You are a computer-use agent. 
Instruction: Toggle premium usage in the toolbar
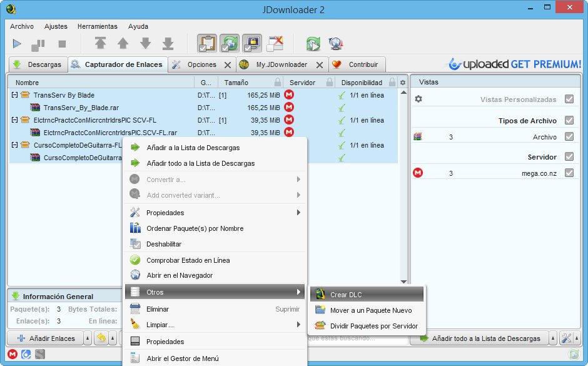pos(252,44)
